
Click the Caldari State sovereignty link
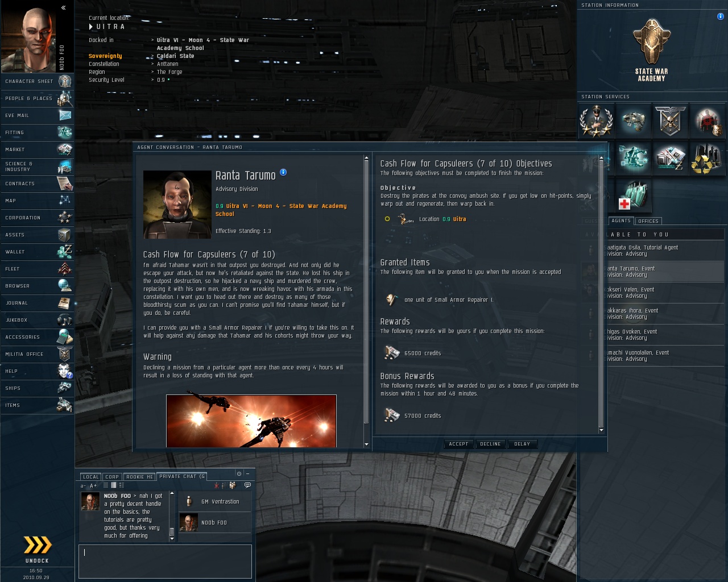point(175,56)
